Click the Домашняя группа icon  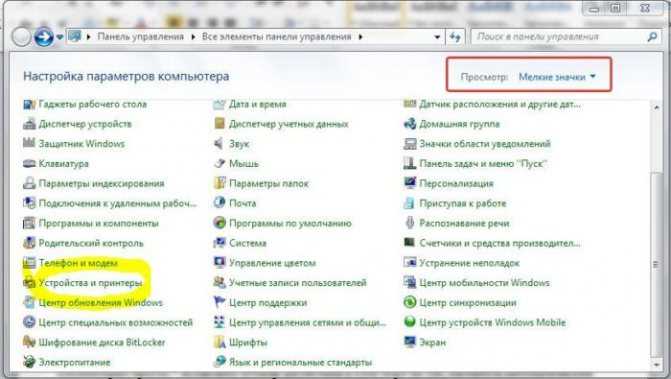click(410, 124)
